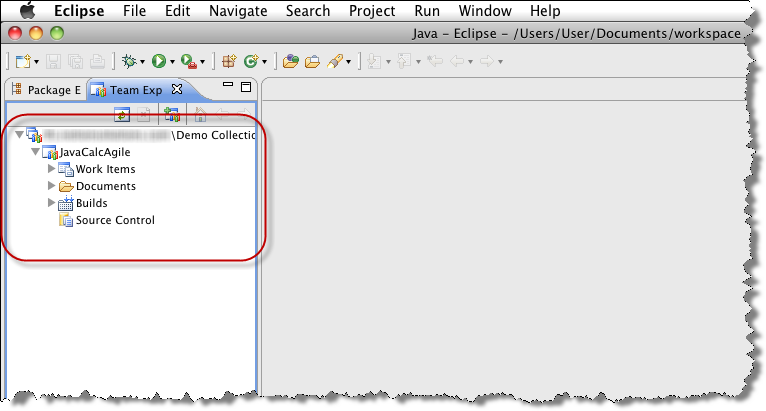Open the Search menu

[x=308, y=11]
